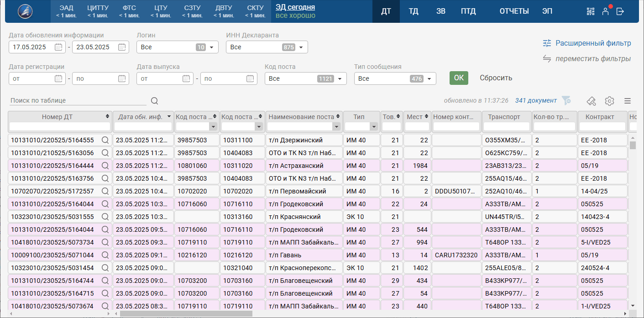Click the remove-filter funnel icon
This screenshot has height=318, width=644.
[566, 100]
